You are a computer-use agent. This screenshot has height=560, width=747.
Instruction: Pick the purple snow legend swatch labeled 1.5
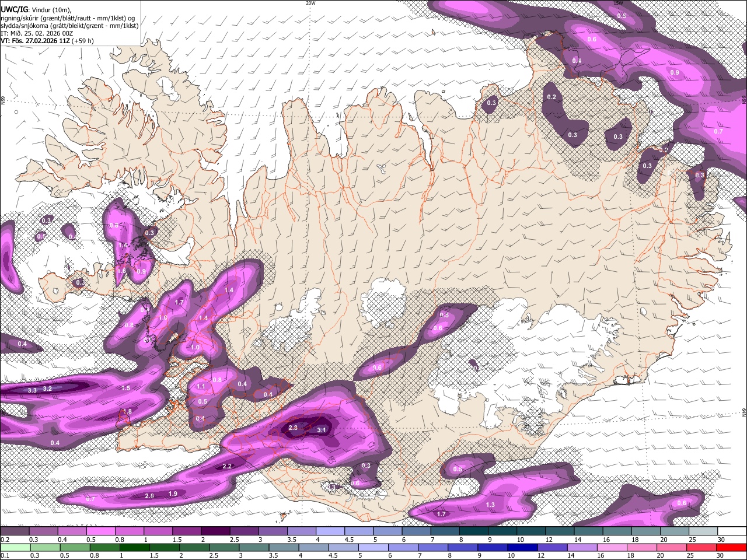coord(187,531)
